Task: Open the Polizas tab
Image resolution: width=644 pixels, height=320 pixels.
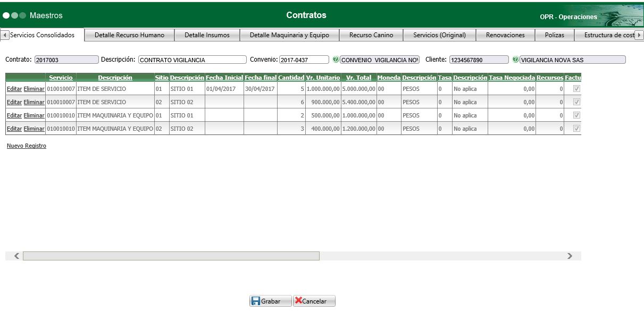Action: (x=555, y=35)
